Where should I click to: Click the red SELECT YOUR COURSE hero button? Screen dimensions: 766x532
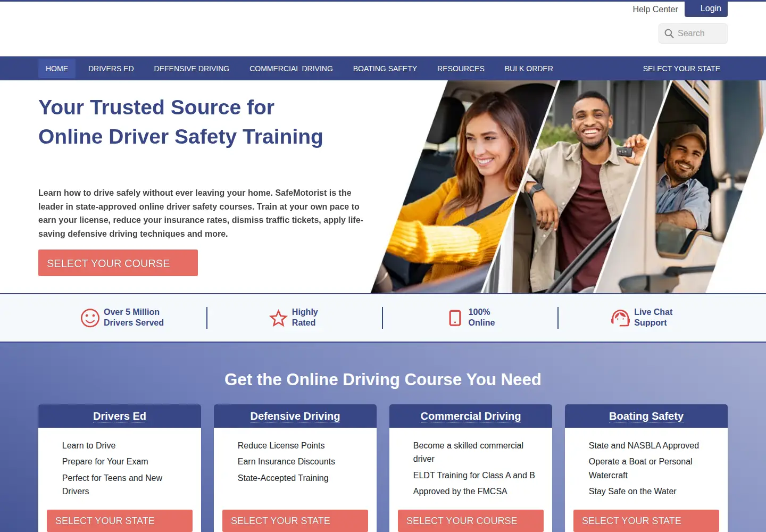click(x=118, y=263)
